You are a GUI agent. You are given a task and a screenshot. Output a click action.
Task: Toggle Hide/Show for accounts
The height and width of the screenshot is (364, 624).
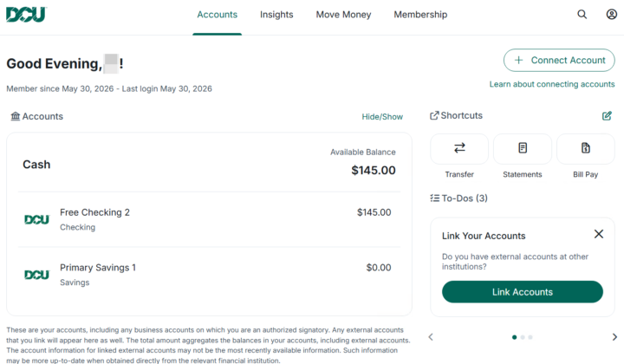click(382, 116)
